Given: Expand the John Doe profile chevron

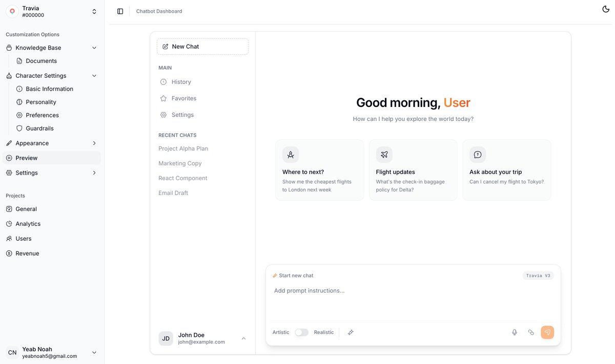Looking at the screenshot, I should (243, 338).
